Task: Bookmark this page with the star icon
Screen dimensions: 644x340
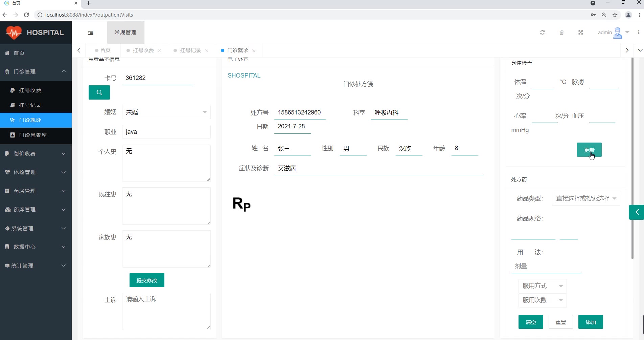Action: 615,15
